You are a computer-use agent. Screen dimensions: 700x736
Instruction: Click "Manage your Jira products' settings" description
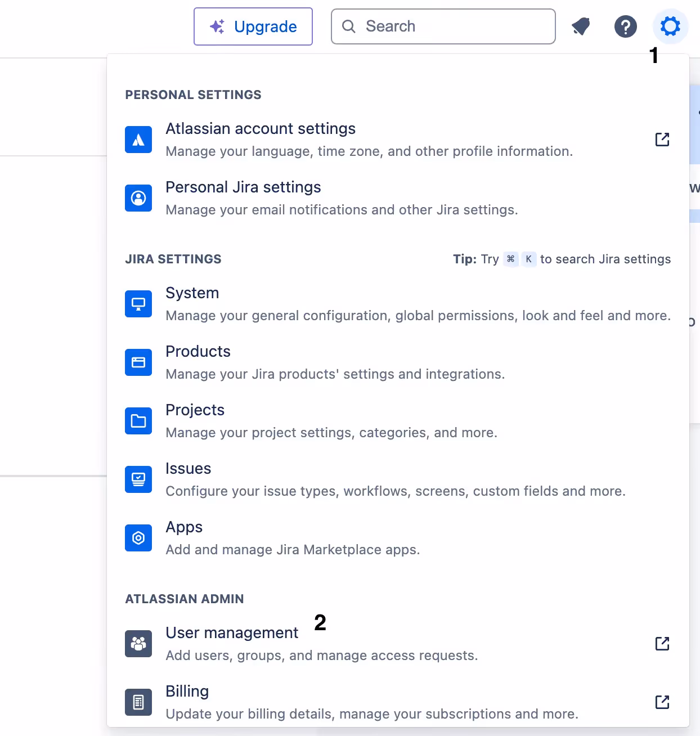pos(335,374)
